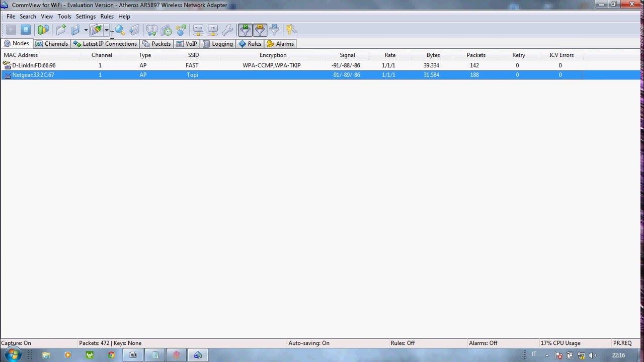Switch to the Logging tab
644x362 pixels.
click(218, 44)
